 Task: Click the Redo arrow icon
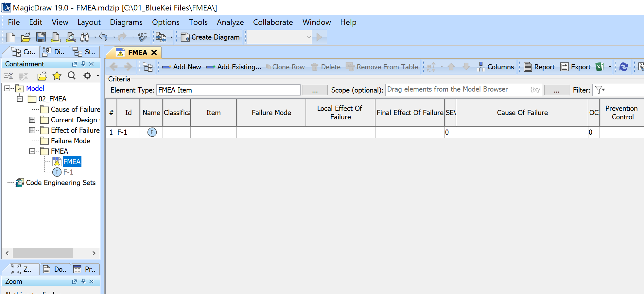122,37
